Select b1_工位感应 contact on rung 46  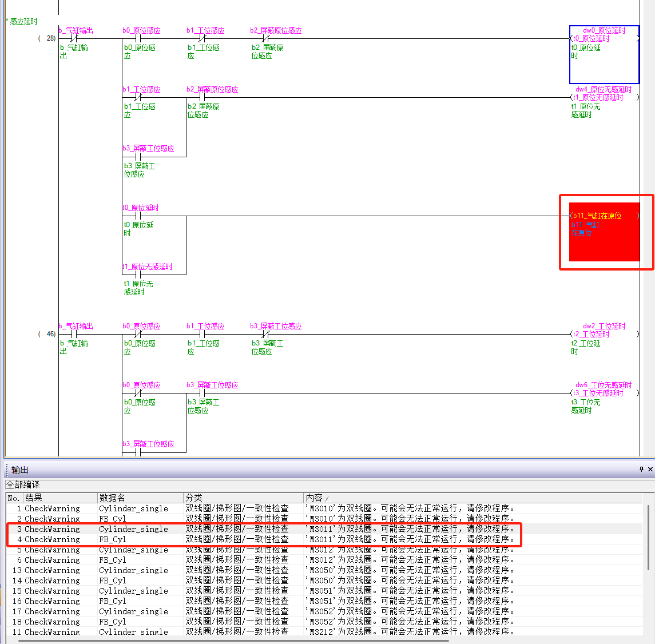201,334
